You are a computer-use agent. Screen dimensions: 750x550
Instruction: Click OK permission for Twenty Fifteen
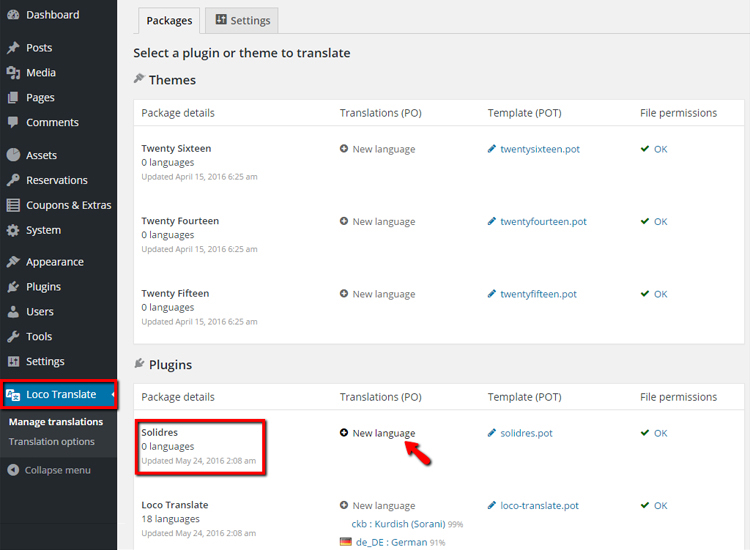point(661,294)
